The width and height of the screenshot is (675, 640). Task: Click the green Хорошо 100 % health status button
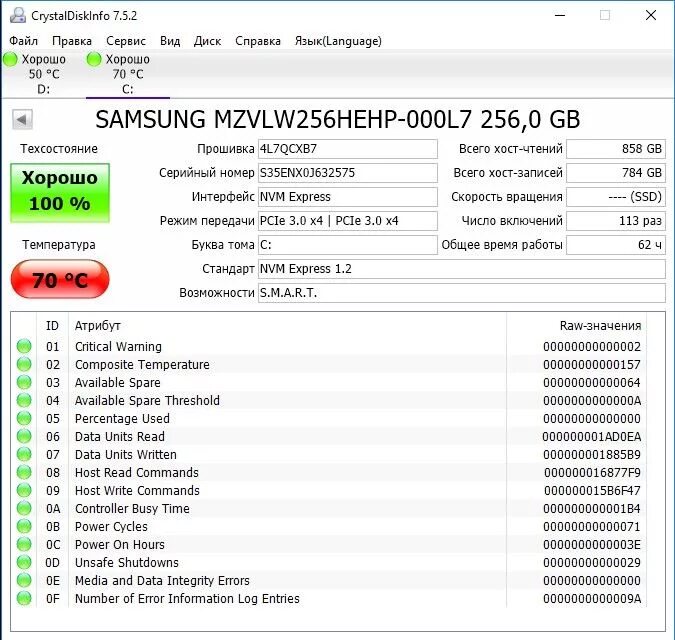(60, 192)
